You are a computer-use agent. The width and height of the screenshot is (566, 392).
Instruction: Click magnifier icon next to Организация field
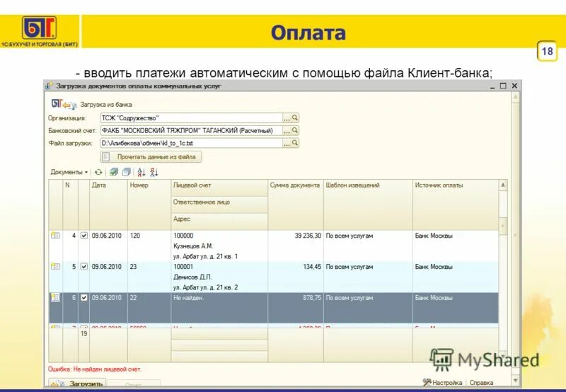tap(295, 117)
